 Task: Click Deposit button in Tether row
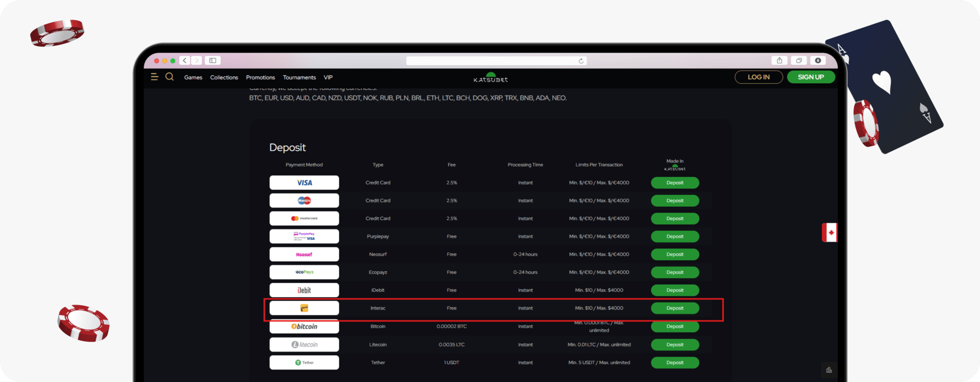click(x=675, y=362)
